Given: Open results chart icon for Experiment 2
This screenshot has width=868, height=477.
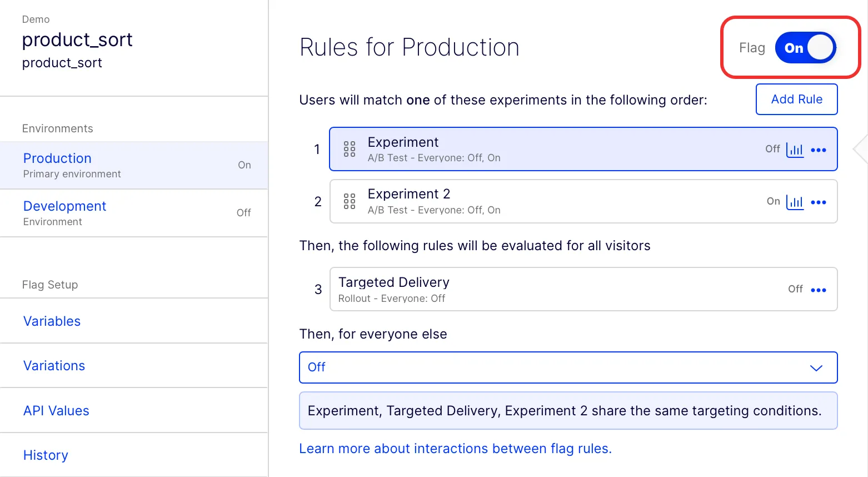Looking at the screenshot, I should 795,202.
